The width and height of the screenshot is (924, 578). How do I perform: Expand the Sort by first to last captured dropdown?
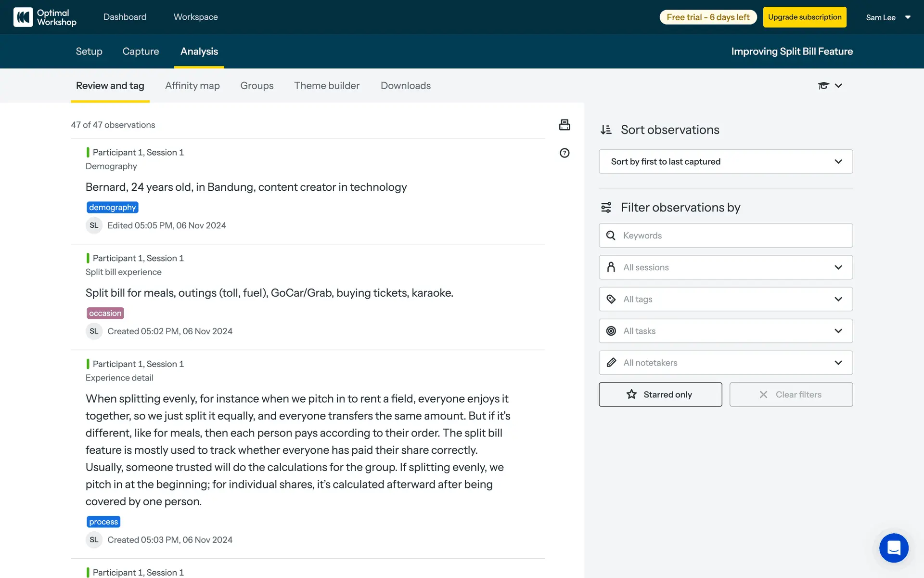725,162
